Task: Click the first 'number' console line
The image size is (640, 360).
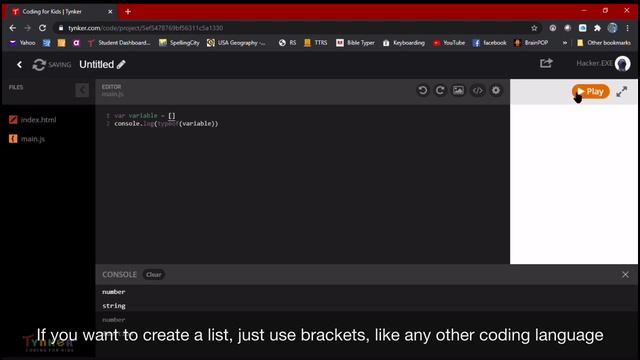Action: pyautogui.click(x=113, y=292)
